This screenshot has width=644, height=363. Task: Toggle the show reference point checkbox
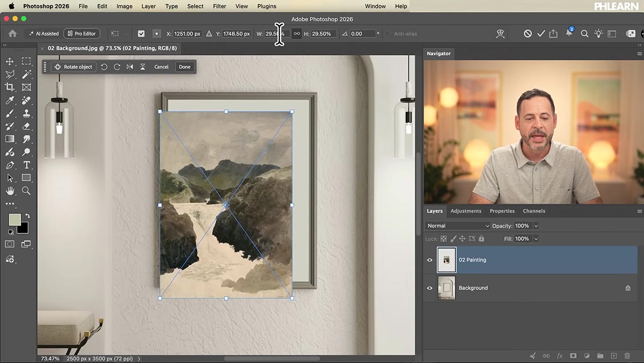tap(141, 33)
